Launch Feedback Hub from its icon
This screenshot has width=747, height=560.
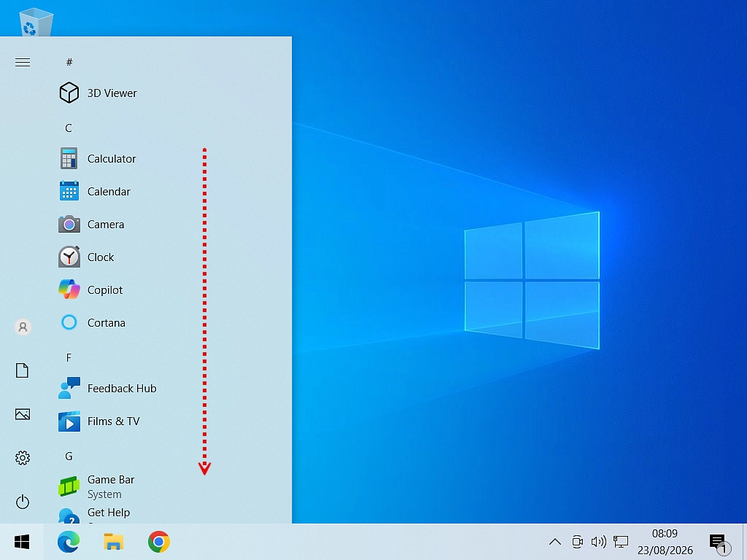[69, 388]
